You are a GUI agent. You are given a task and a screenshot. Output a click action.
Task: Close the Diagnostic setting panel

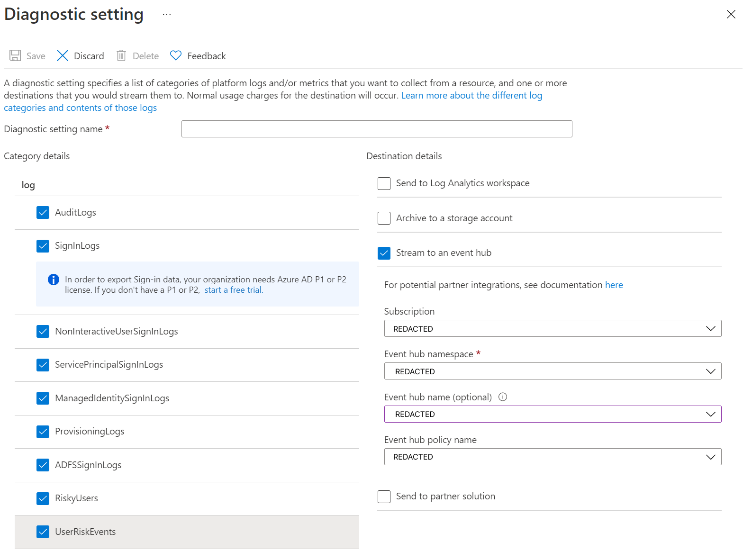point(731,15)
